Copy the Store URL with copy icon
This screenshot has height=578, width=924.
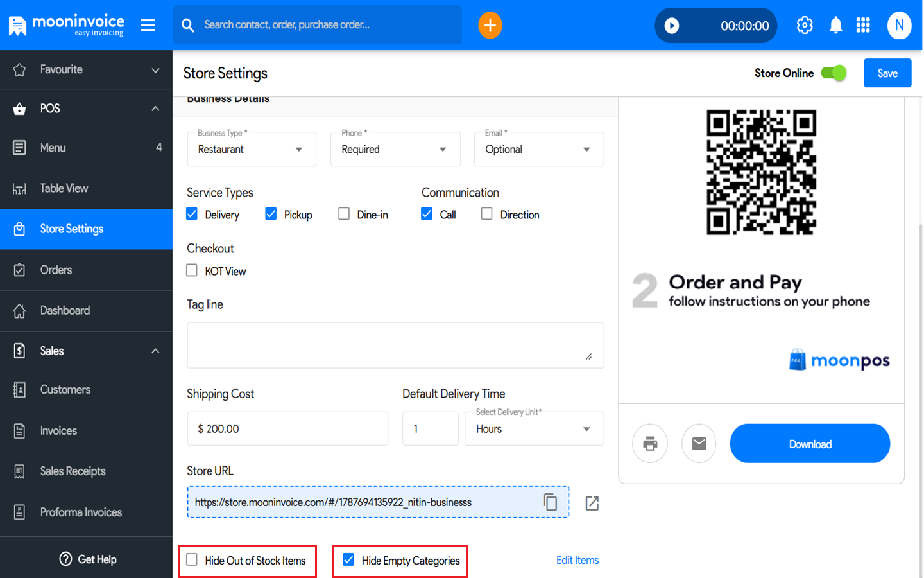(x=551, y=502)
